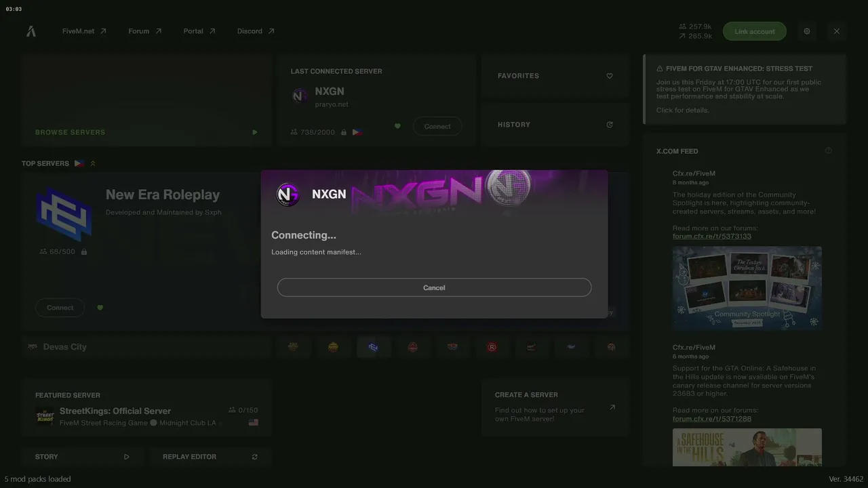
Task: Open the Safehouse in the Hills image
Action: click(x=747, y=447)
